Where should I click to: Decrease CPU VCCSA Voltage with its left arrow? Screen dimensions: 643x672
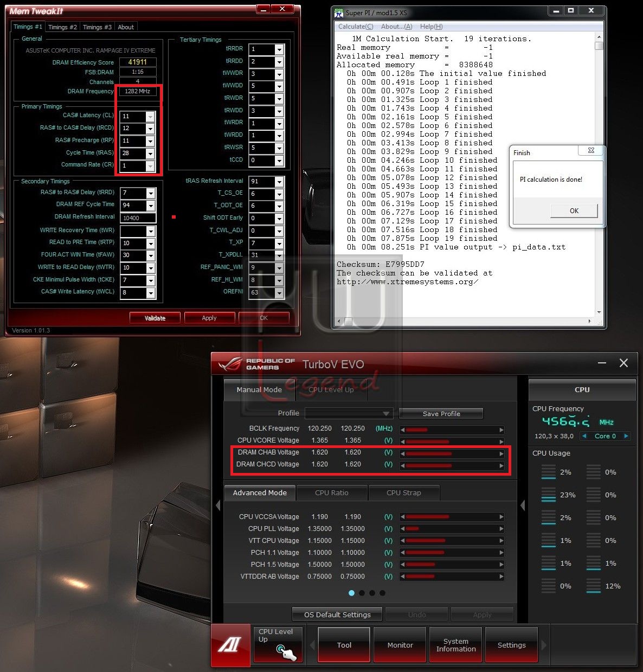coord(403,517)
